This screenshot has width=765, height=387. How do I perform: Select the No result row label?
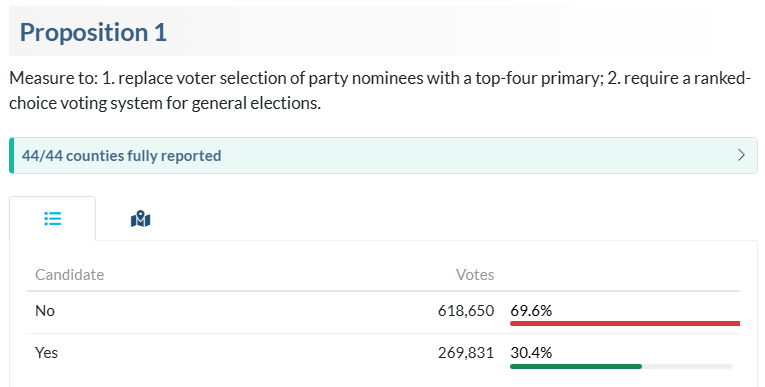[45, 311]
